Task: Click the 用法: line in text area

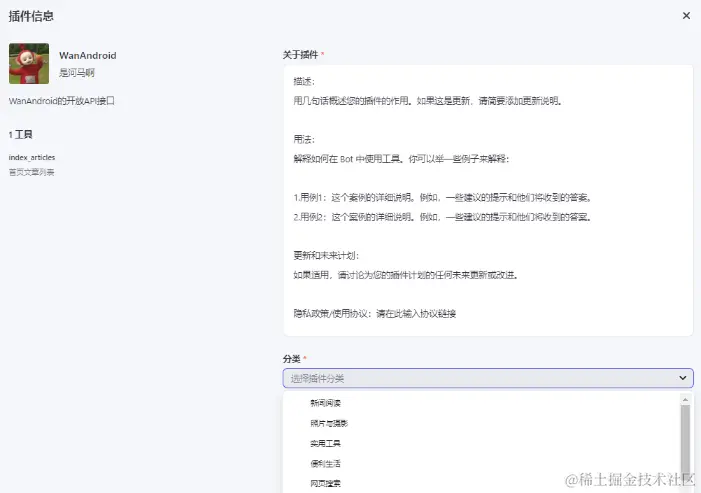Action: pyautogui.click(x=304, y=139)
